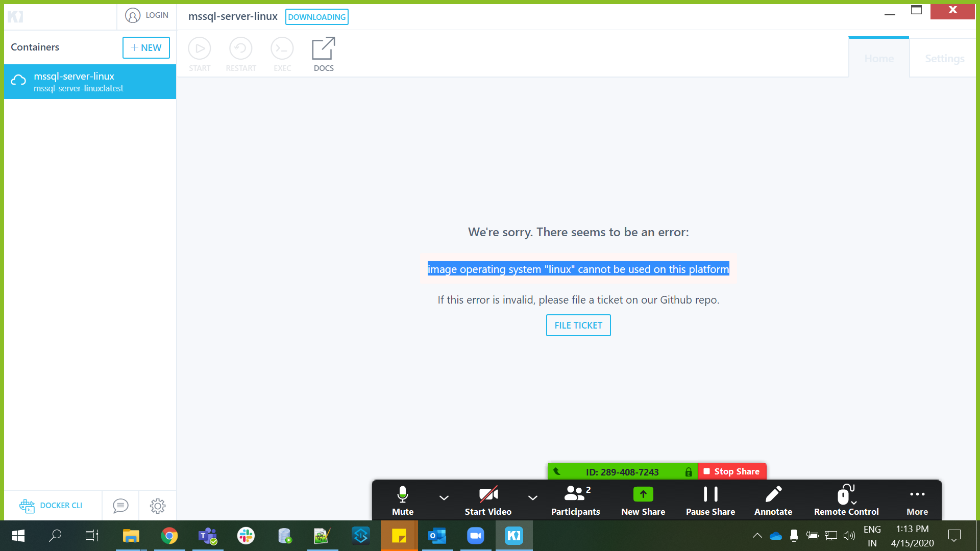Click the START container icon
This screenshot has width=980, height=551.
click(200, 49)
